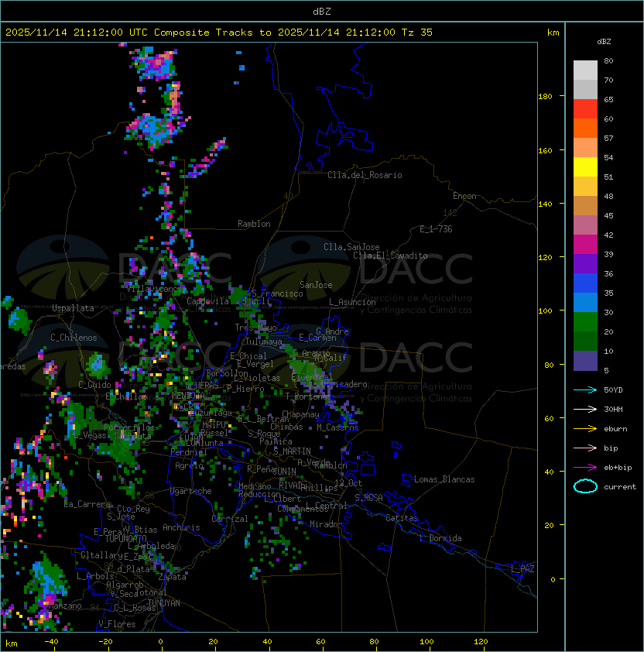The height and width of the screenshot is (652, 644).
Task: Click the 'Uspallata' map label
Action: (x=73, y=308)
